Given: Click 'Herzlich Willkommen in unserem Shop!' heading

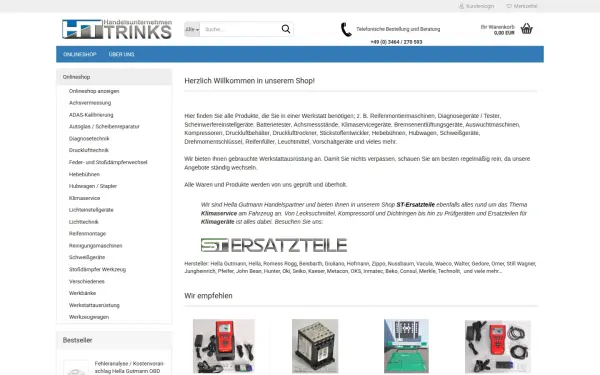Looking at the screenshot, I should (249, 81).
